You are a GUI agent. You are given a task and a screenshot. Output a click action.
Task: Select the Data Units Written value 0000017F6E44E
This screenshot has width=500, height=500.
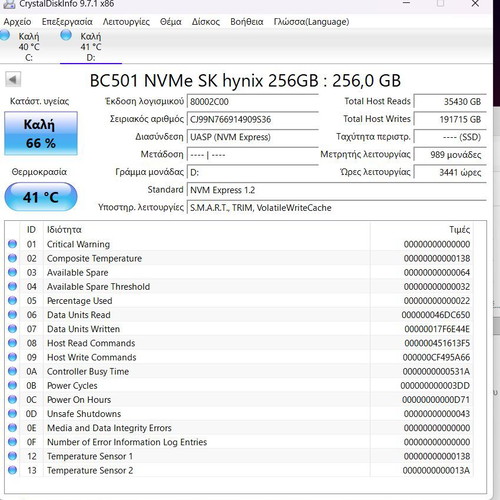(437, 329)
